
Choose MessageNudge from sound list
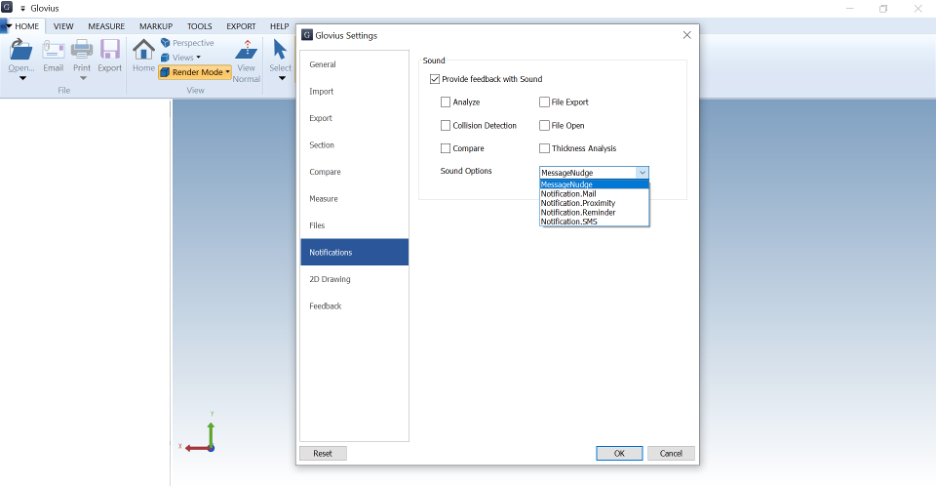pos(594,184)
